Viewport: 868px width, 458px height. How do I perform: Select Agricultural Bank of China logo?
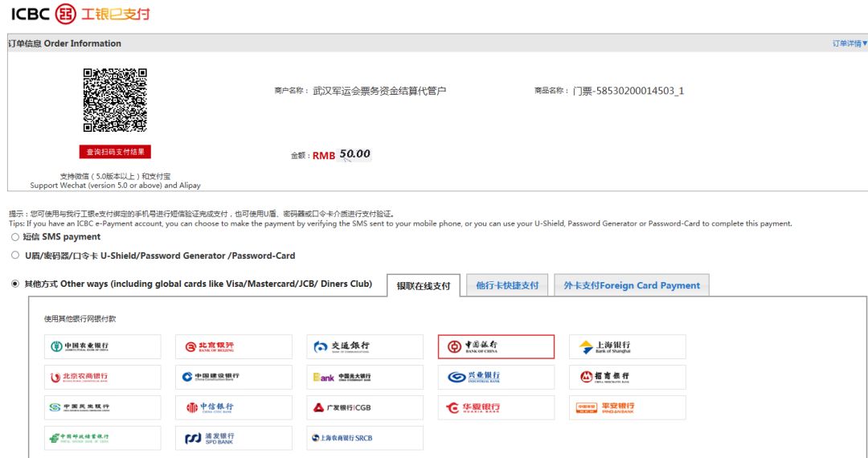(102, 347)
